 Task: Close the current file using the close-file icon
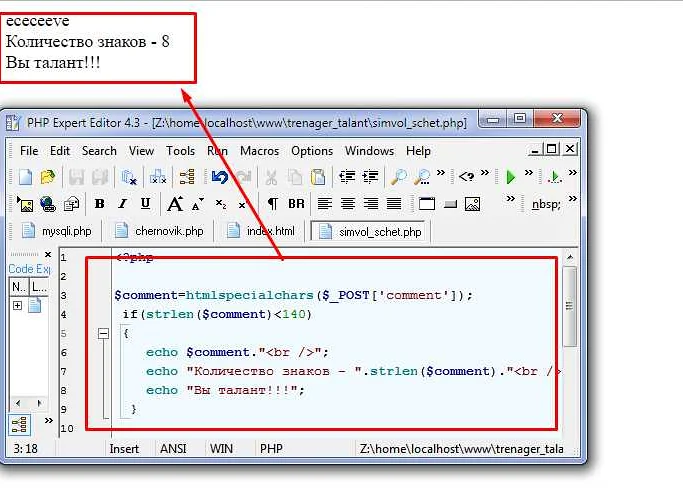tap(129, 177)
